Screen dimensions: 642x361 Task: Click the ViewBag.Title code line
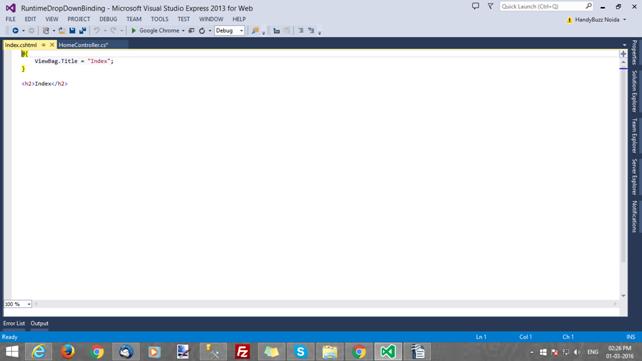point(74,61)
